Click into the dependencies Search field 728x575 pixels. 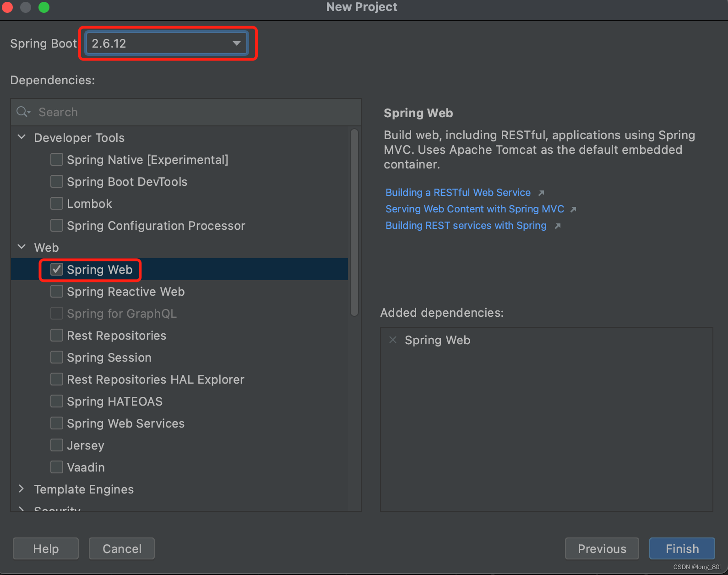click(x=186, y=112)
